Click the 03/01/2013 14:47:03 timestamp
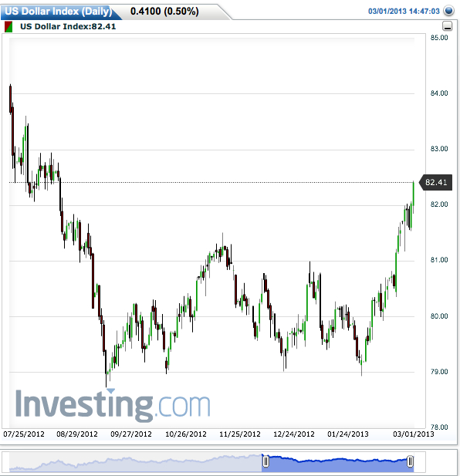Screen dimensions: 460x476 click(x=404, y=12)
